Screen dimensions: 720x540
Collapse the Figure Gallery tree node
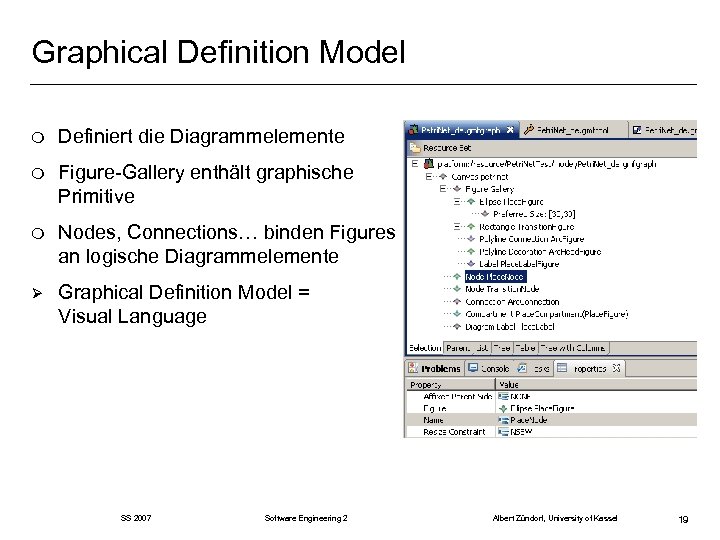click(x=443, y=189)
